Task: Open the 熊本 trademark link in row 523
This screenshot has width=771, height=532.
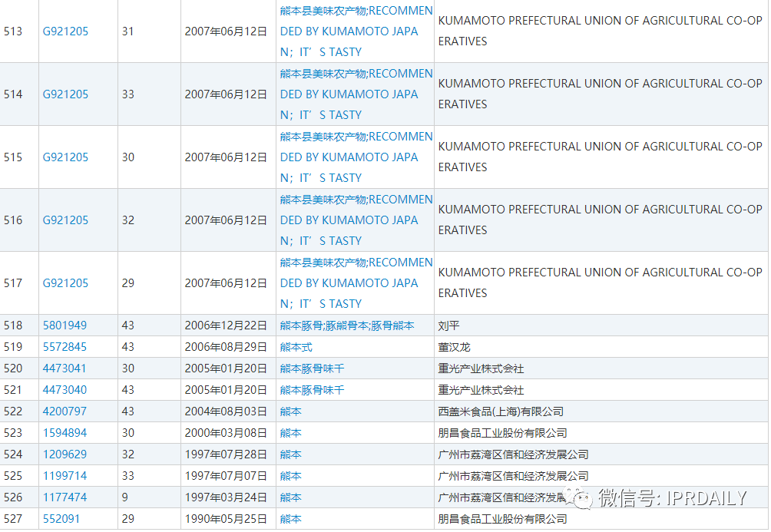Action: tap(290, 433)
